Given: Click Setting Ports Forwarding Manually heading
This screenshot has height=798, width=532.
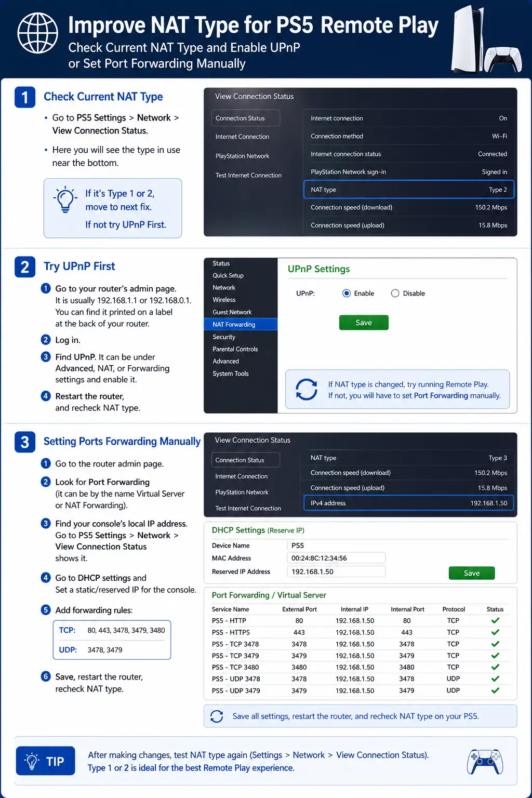Looking at the screenshot, I should point(122,442).
